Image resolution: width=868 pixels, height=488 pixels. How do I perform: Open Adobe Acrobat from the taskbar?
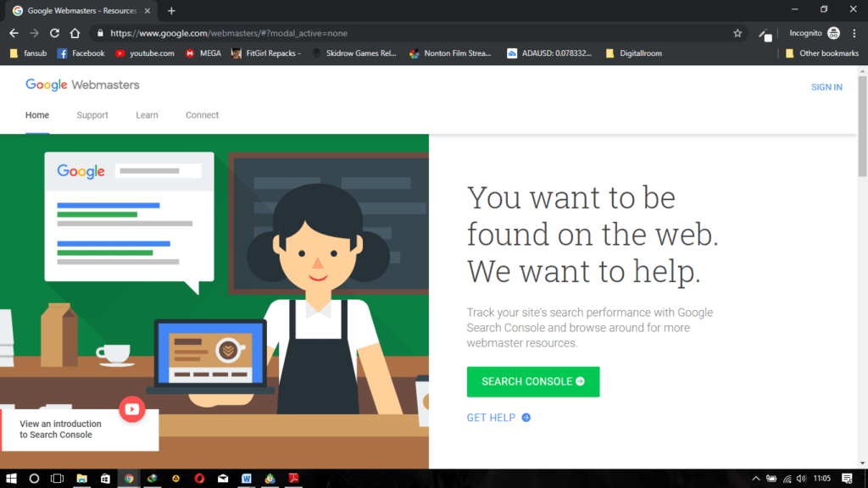292,479
